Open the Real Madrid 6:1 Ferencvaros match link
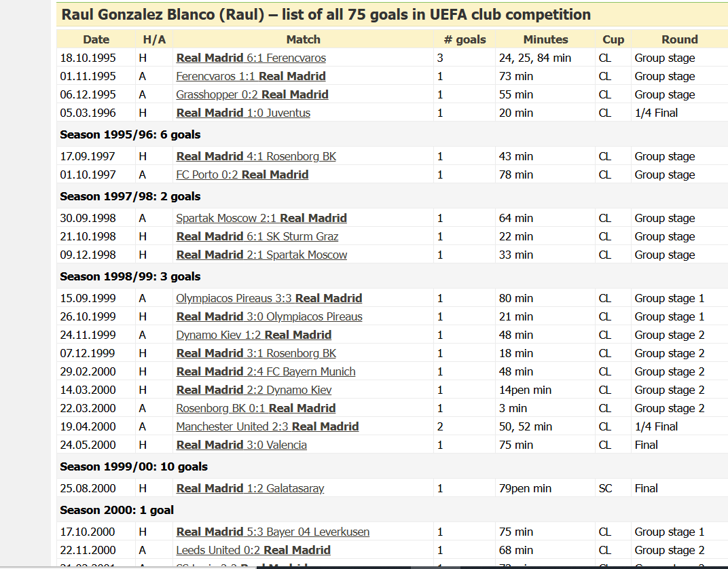Screen dimensions: 728x569 point(251,58)
